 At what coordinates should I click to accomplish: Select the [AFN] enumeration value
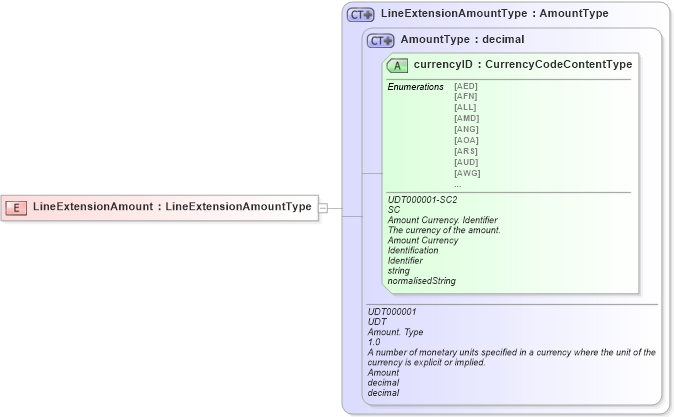pyautogui.click(x=466, y=96)
